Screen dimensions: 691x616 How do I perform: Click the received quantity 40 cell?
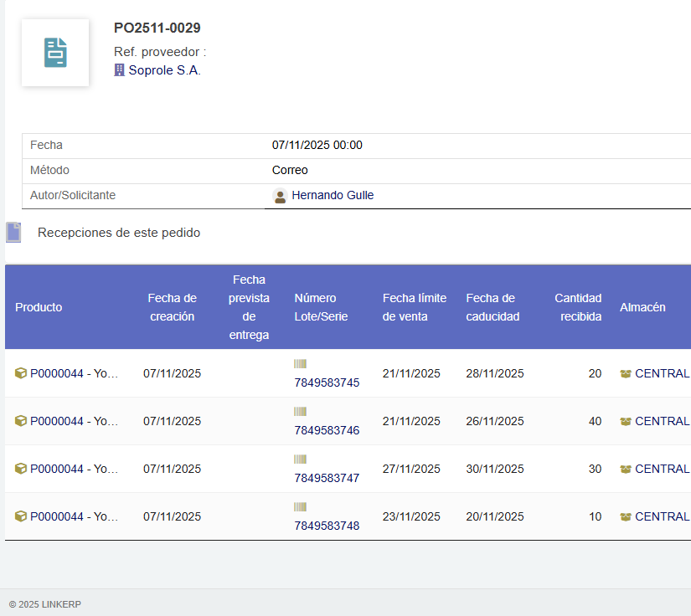point(595,421)
